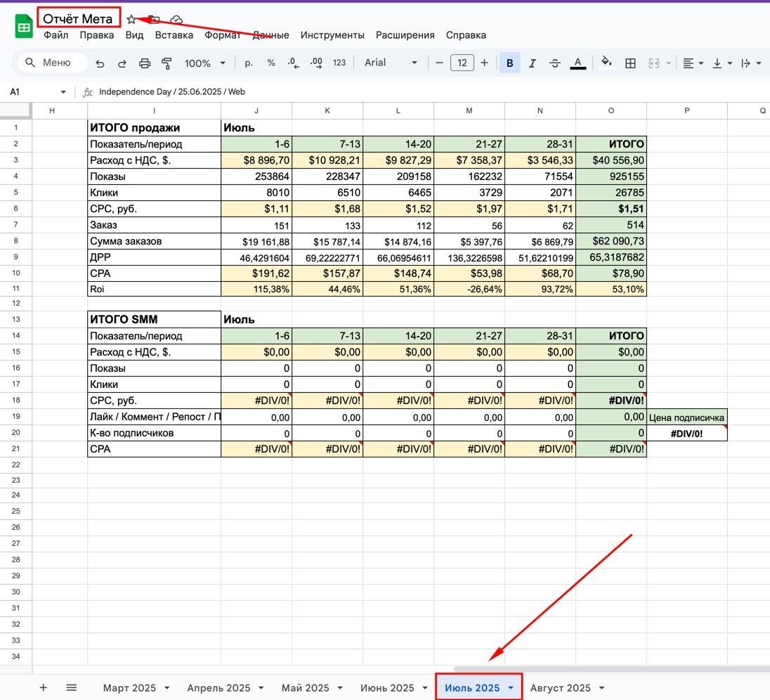The width and height of the screenshot is (770, 700).
Task: Add a new sheet with the plus button
Action: (44, 688)
